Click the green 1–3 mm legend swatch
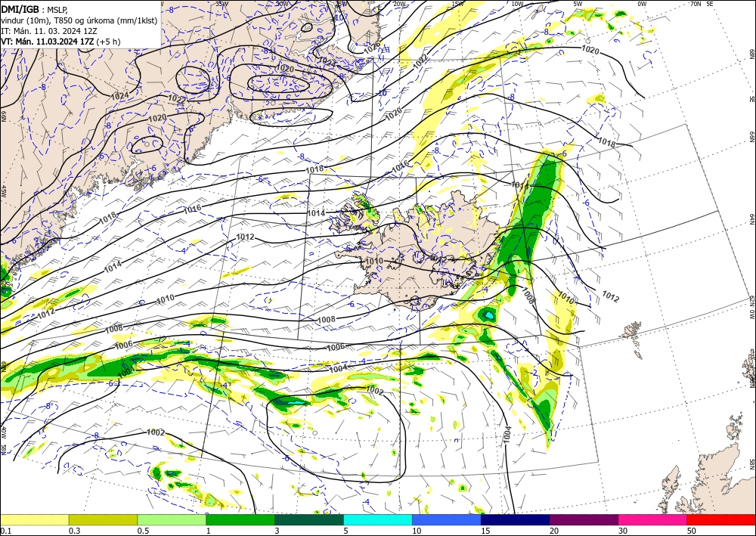Screen dimensions: 756x536 coord(240,519)
